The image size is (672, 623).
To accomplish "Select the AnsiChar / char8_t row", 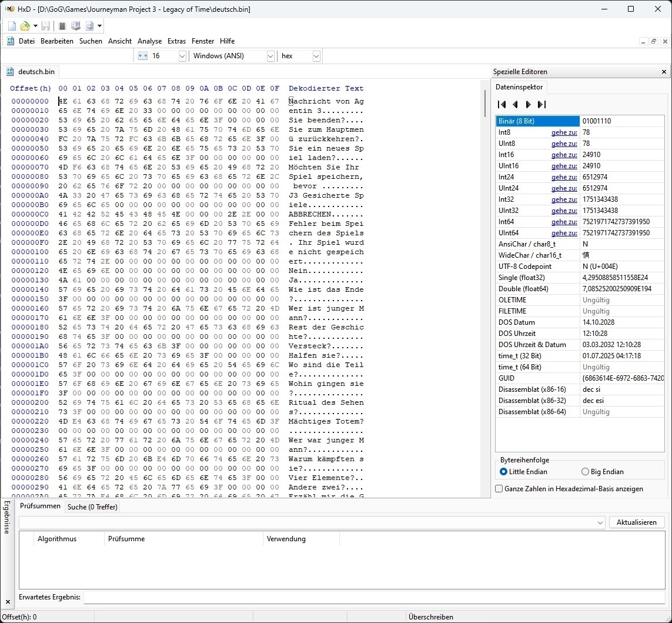I will [x=580, y=244].
